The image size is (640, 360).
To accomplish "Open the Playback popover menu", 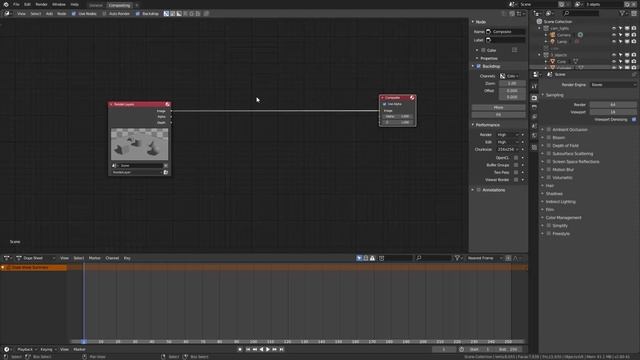I will click(27, 349).
